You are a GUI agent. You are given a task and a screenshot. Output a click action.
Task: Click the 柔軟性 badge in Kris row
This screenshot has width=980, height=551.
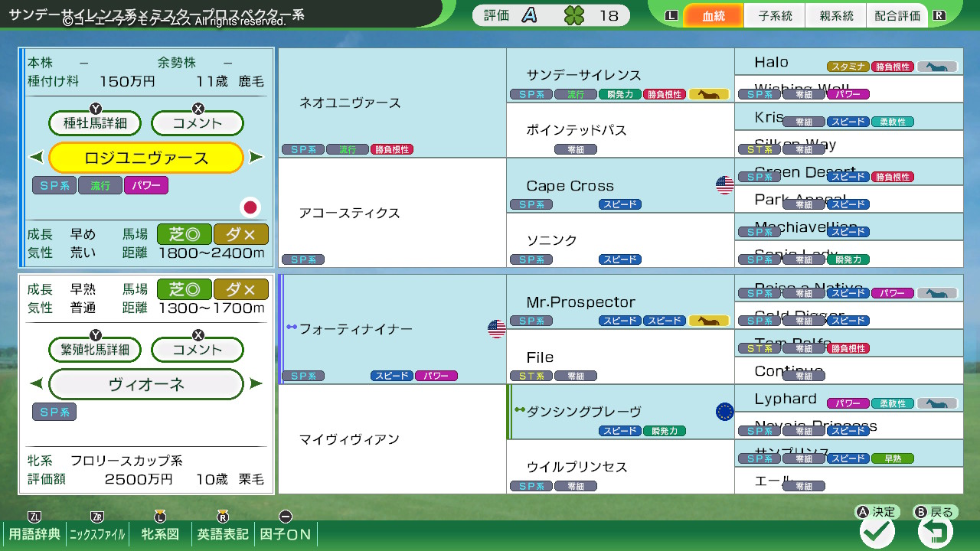coord(893,122)
